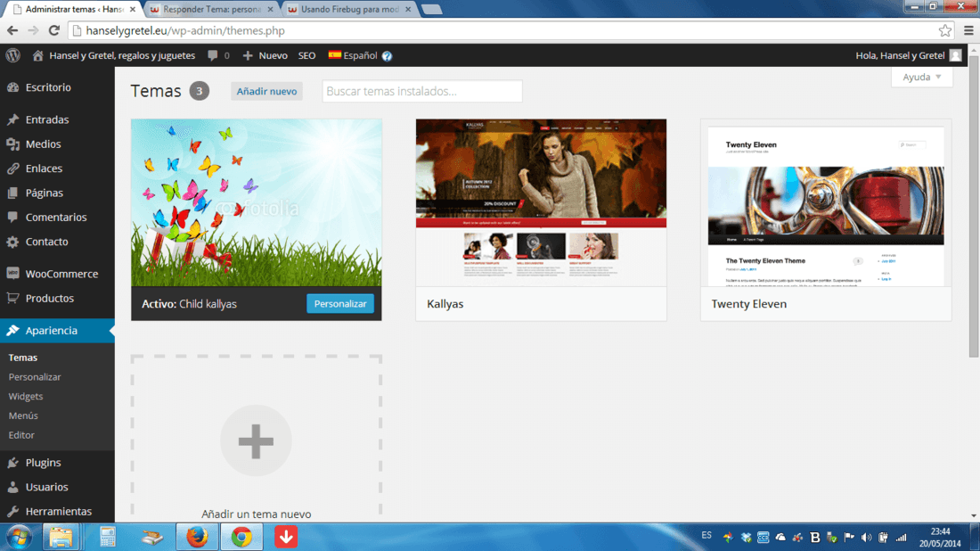980x551 pixels.
Task: Open the Widgets submenu item
Action: pos(26,396)
